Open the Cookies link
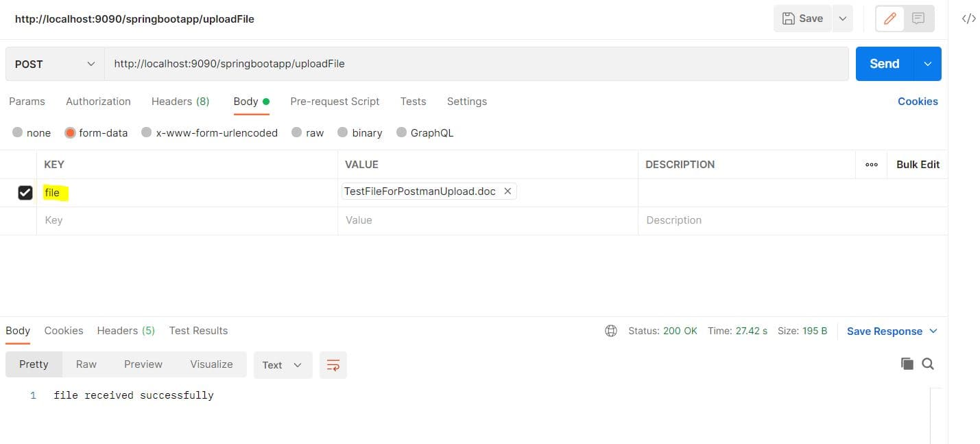This screenshot has width=980, height=444. tap(918, 101)
